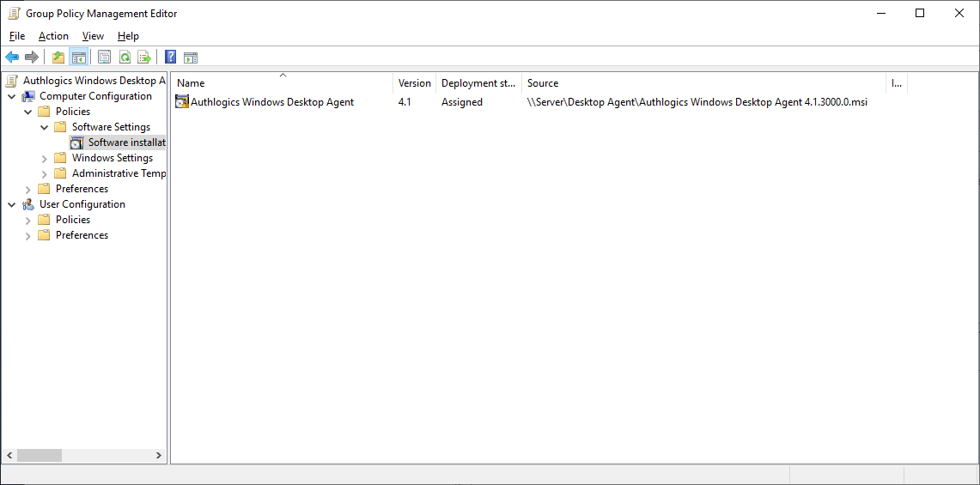Screen dimensions: 980x485
Task: Select Windows Settings in the tree
Action: (x=113, y=158)
